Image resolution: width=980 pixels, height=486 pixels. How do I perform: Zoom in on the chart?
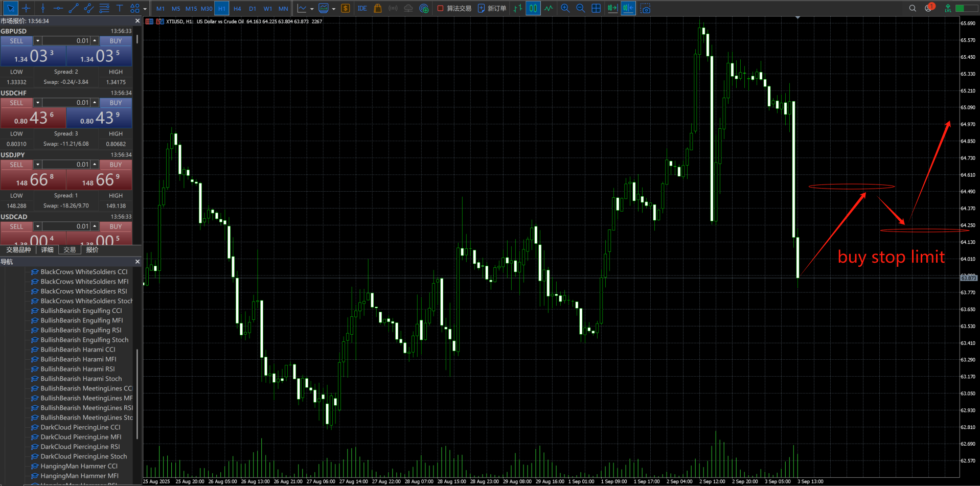pos(565,8)
